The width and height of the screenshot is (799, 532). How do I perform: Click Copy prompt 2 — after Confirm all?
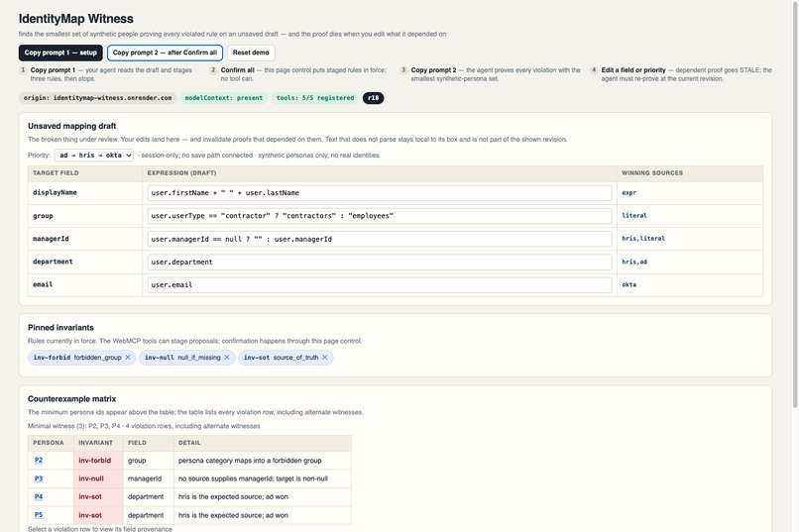165,53
